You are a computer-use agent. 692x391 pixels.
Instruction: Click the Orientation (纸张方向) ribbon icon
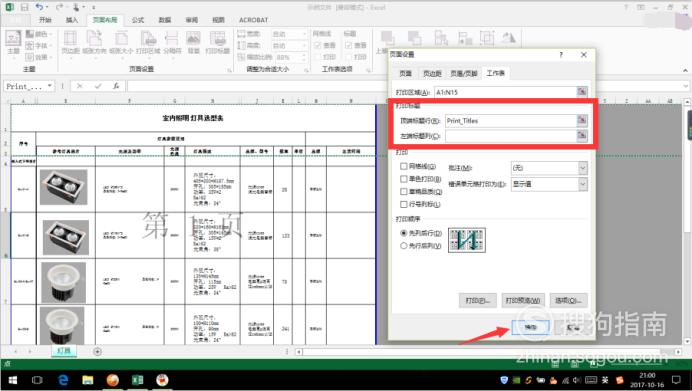94,42
